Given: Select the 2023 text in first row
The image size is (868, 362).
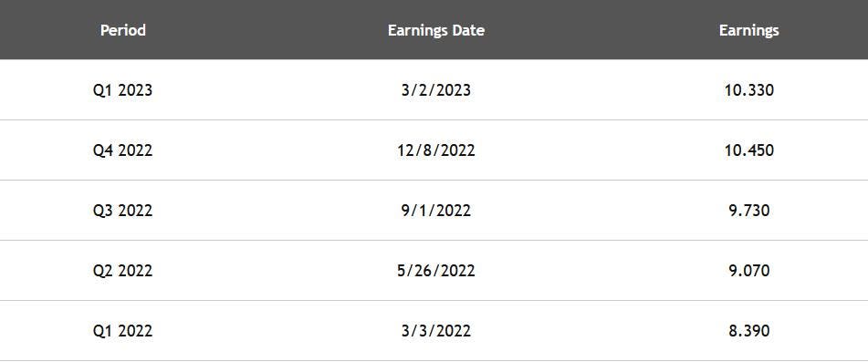Looking at the screenshot, I should click(135, 90).
